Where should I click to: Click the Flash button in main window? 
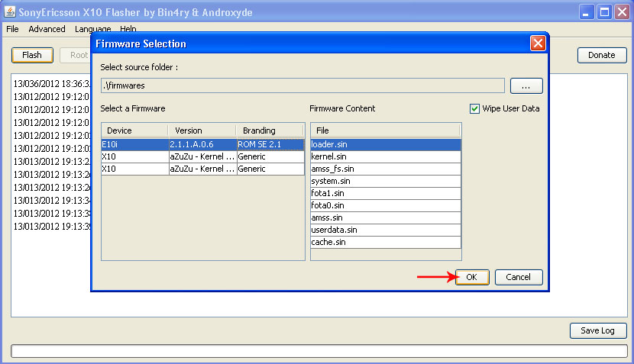point(32,56)
